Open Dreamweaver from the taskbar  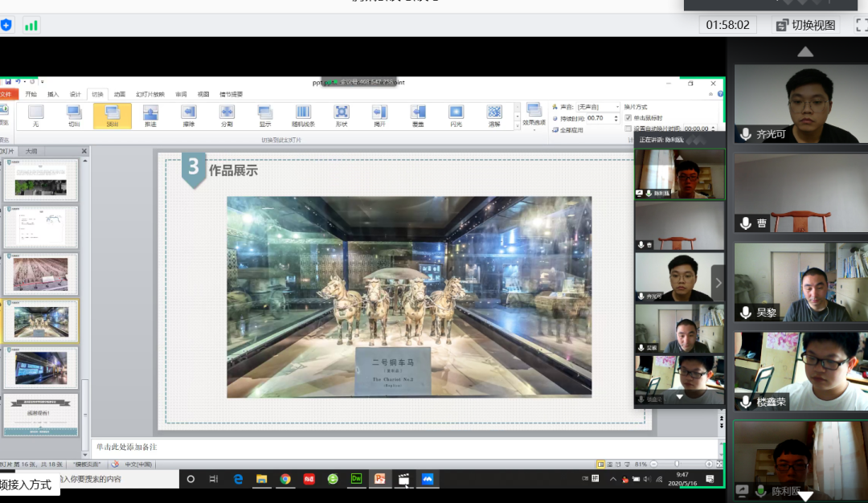357,479
